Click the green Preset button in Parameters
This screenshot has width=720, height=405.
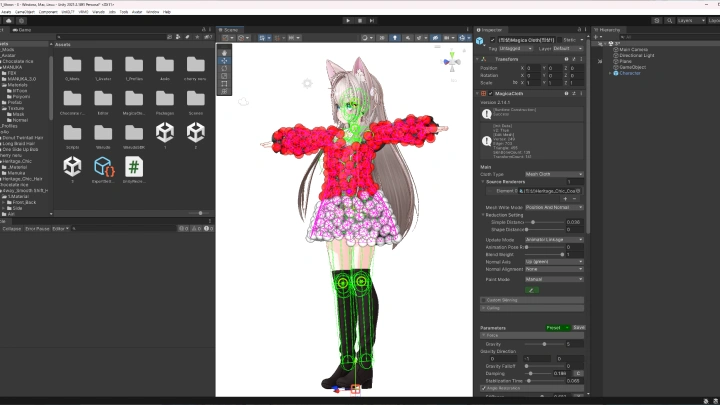[557, 328]
